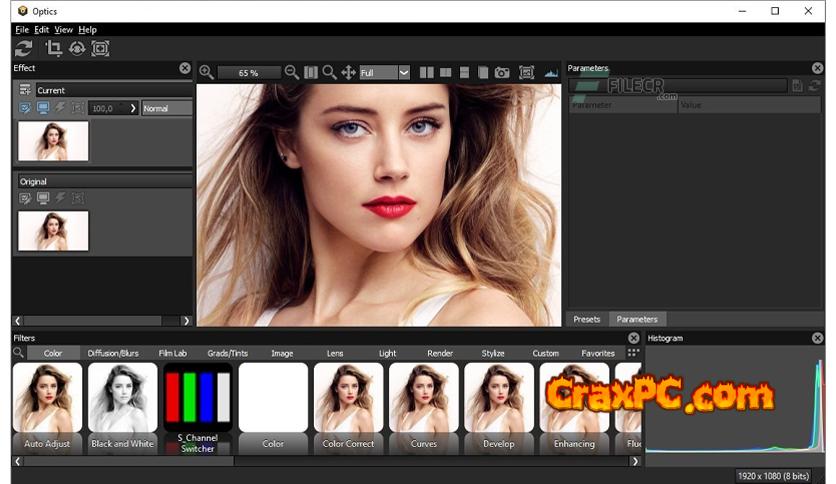This screenshot has height=484, width=836.
Task: Click the camera snapshot icon in viewer toolbar
Action: [502, 72]
